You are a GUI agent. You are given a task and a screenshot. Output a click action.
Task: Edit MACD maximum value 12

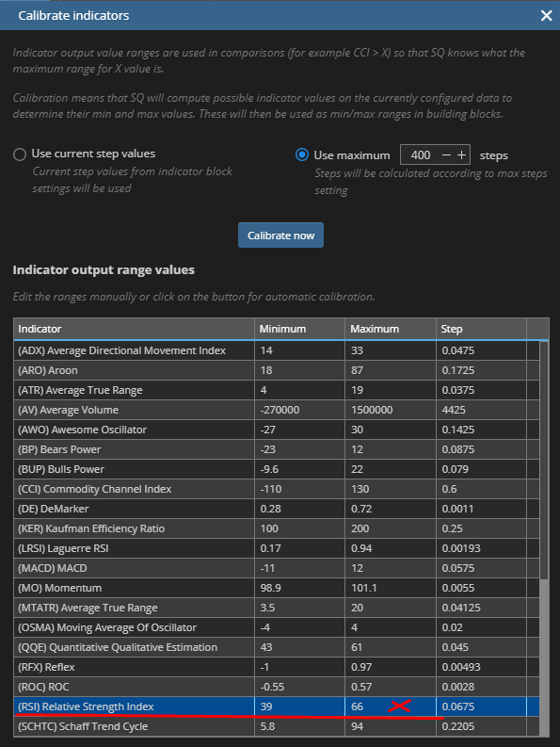[x=391, y=568]
